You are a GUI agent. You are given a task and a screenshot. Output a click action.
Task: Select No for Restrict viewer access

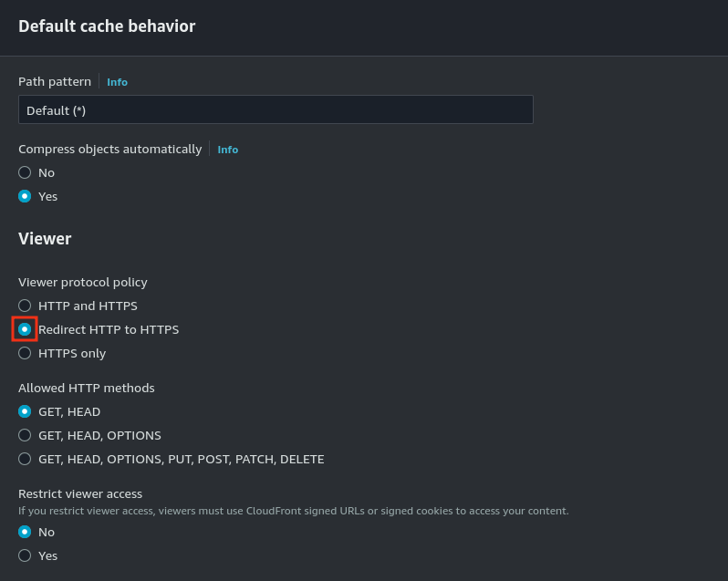click(25, 532)
